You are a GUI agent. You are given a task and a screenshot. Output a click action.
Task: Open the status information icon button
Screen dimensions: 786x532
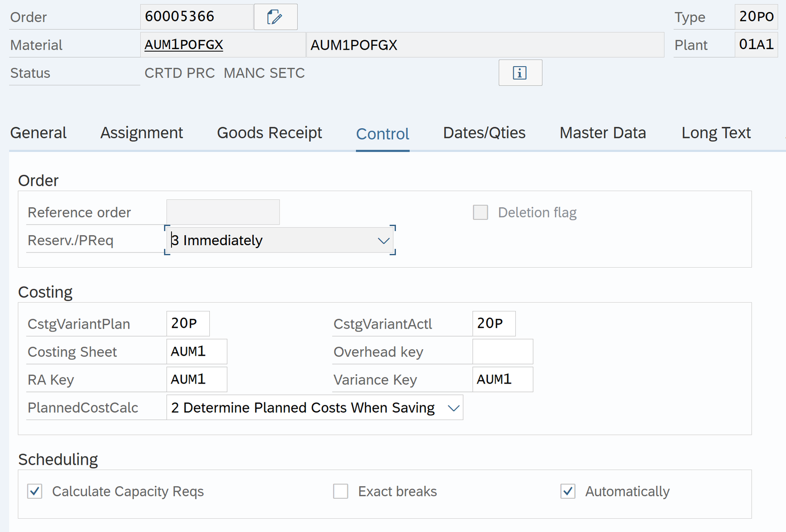click(520, 73)
